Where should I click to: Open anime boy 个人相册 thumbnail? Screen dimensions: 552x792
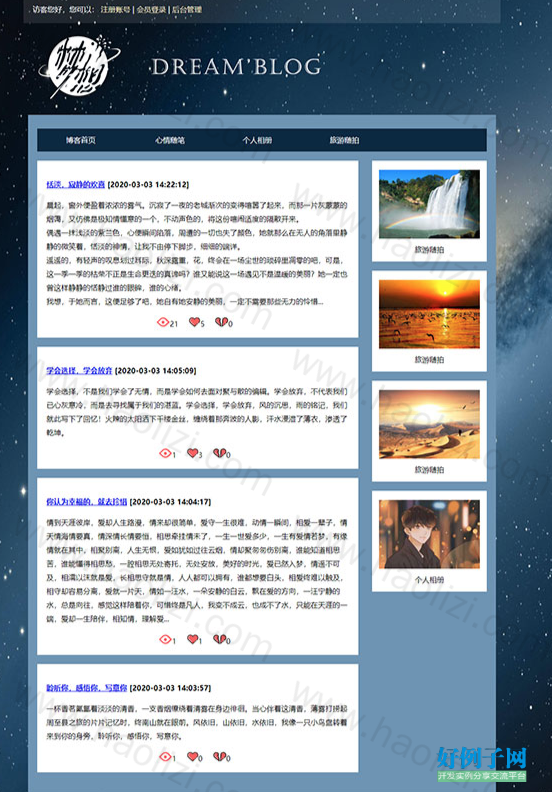[x=429, y=534]
